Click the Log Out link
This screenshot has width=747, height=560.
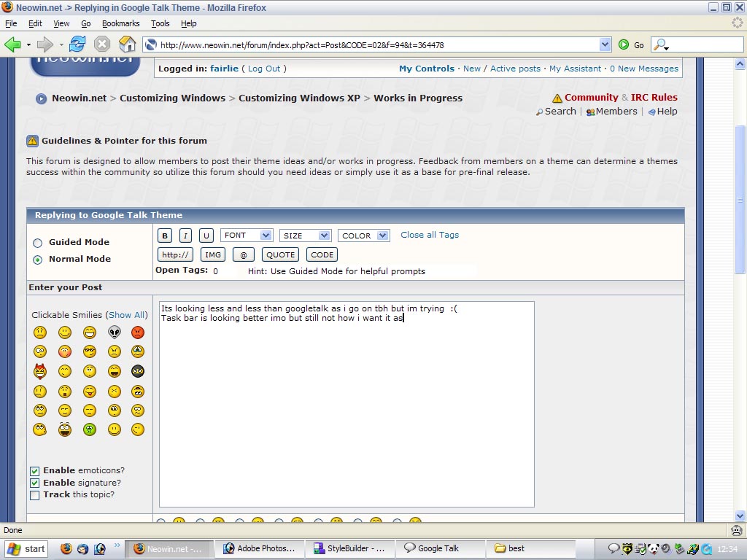pos(264,68)
